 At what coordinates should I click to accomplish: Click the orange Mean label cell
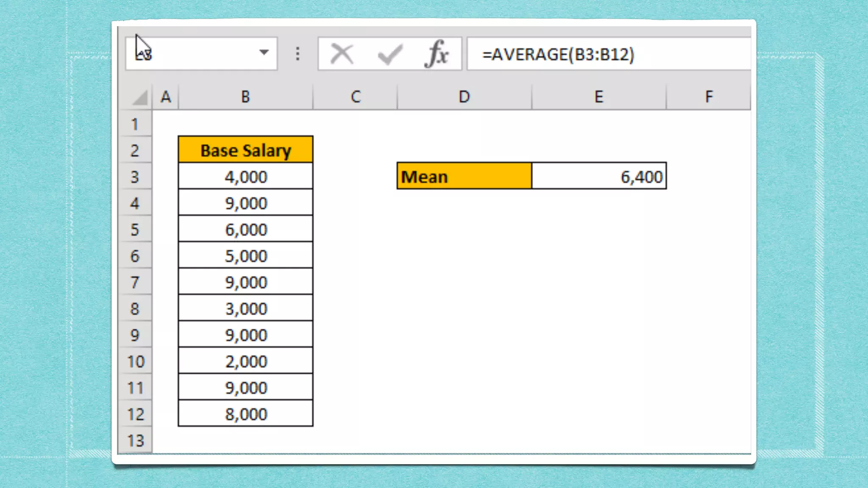coord(464,176)
